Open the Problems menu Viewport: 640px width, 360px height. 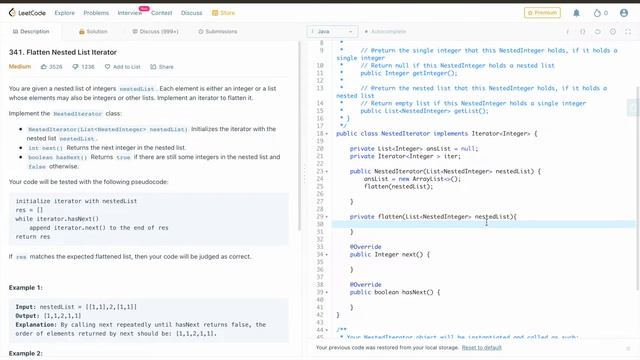[96, 13]
